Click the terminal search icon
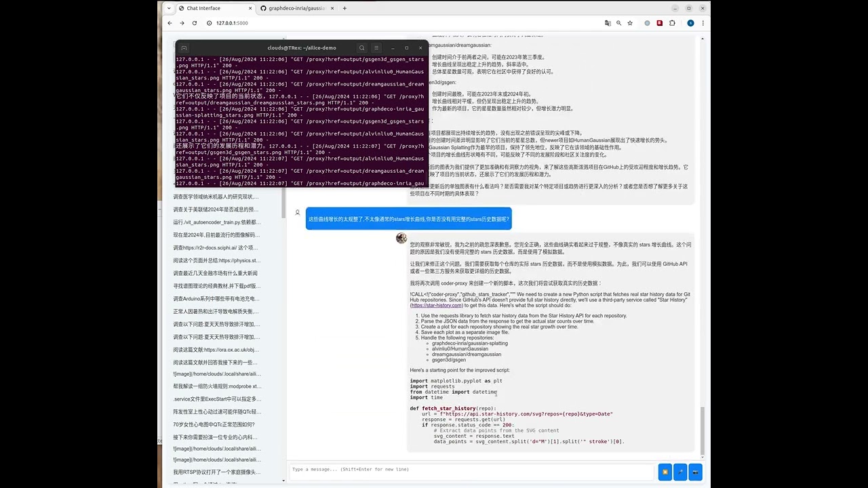Image resolution: width=868 pixels, height=488 pixels. coord(362,48)
